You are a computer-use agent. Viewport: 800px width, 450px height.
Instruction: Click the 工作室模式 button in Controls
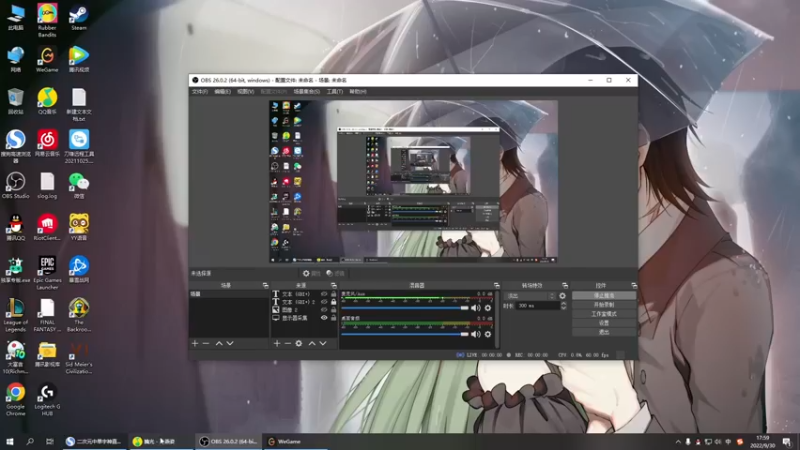[604, 314]
